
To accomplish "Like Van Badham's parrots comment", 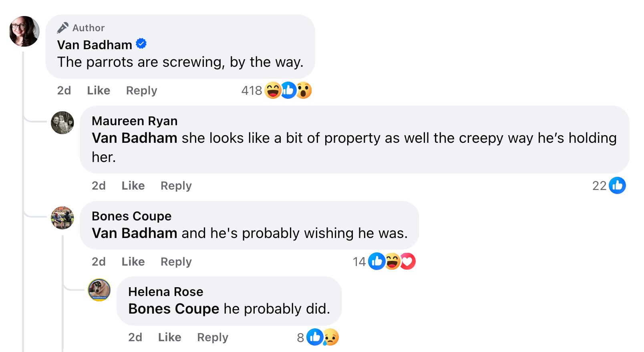I will point(99,91).
